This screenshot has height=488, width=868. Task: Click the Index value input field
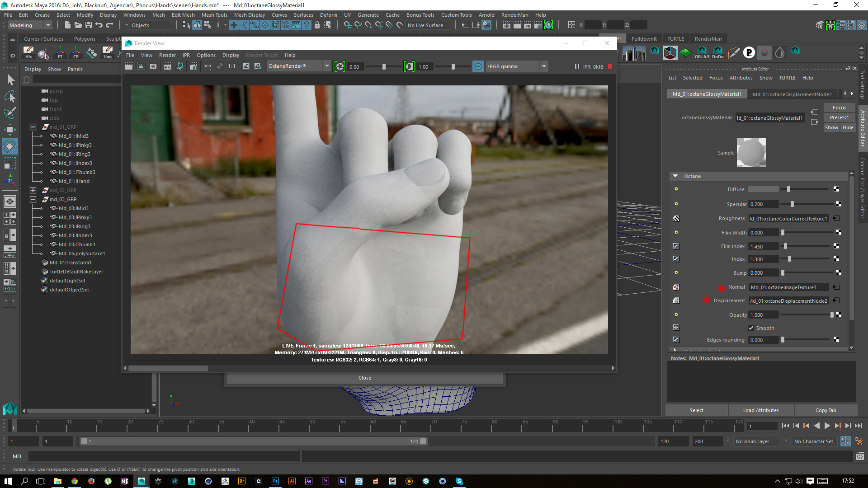click(763, 259)
